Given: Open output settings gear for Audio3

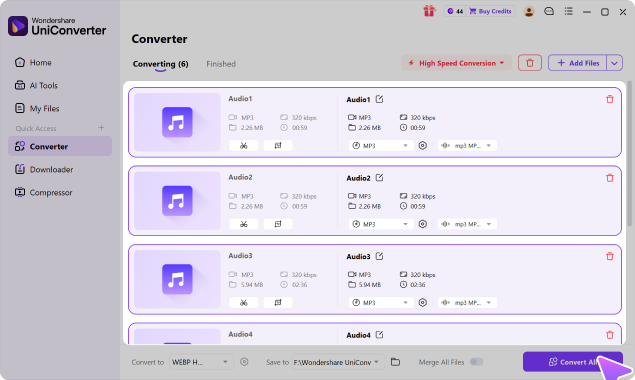Looking at the screenshot, I should (x=422, y=303).
